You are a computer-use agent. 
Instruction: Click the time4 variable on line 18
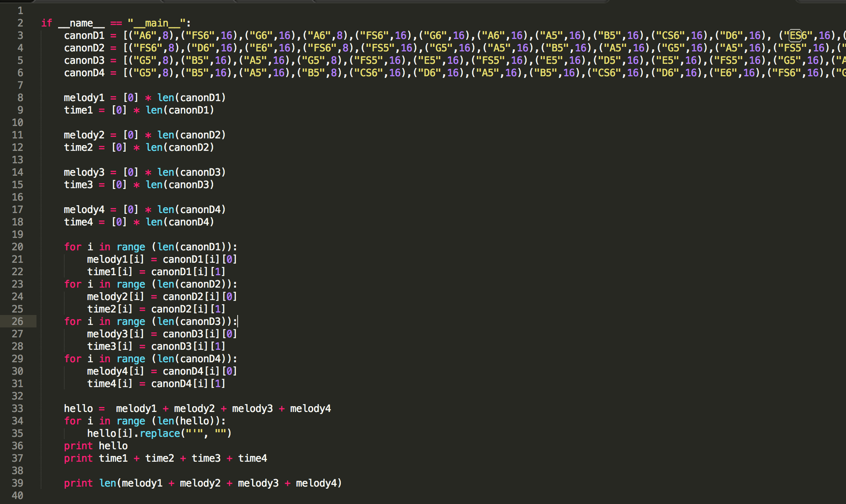[x=78, y=222]
